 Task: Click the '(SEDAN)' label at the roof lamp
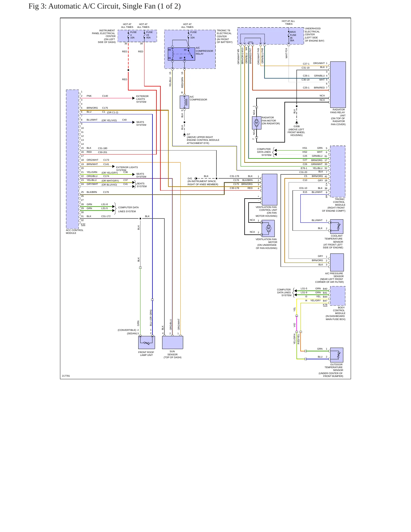[x=132, y=333]
